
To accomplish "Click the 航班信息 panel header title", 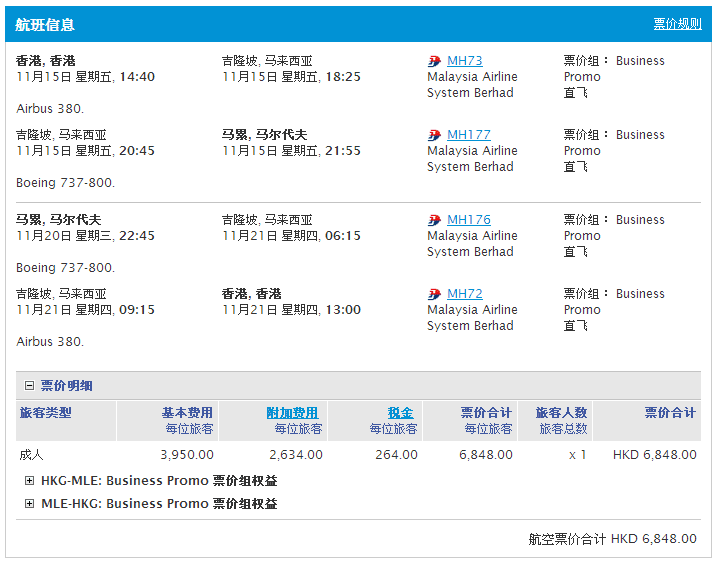I will 45,24.
